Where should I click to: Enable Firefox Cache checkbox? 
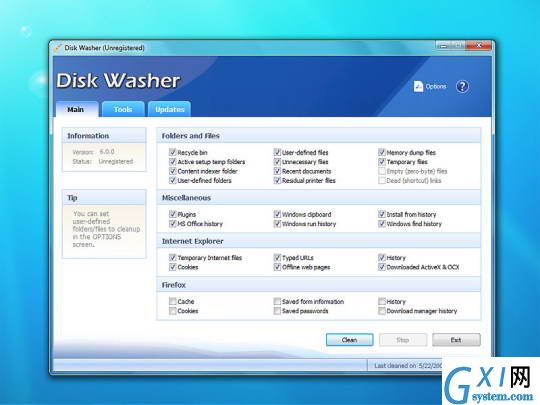(x=173, y=301)
